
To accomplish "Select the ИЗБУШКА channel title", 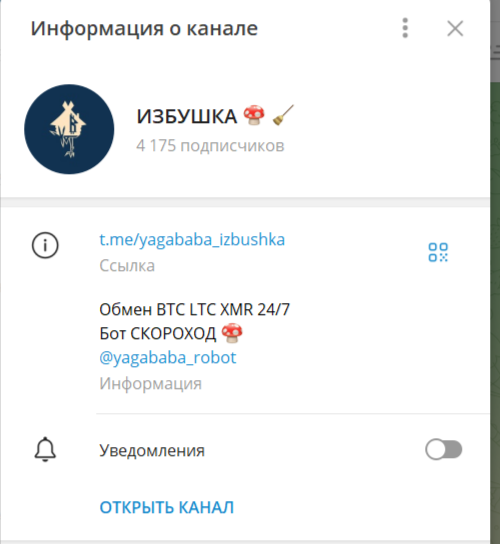I will pyautogui.click(x=187, y=116).
